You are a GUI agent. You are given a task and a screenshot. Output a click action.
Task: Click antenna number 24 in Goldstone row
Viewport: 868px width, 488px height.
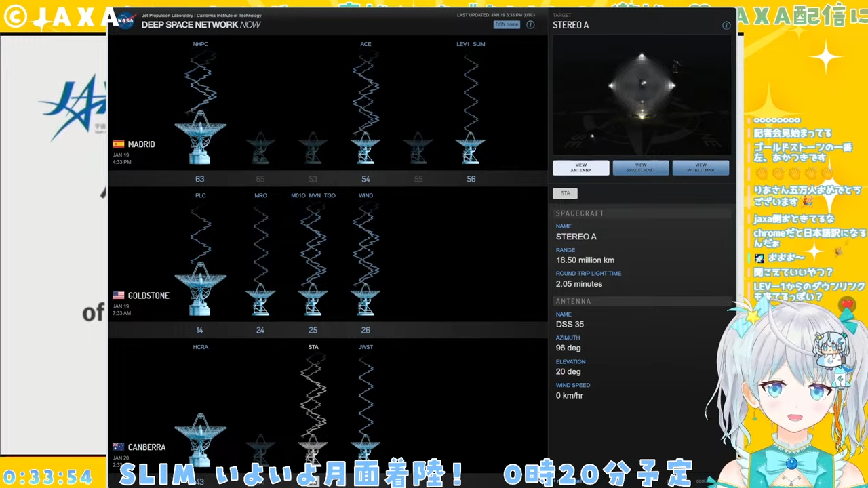(260, 331)
